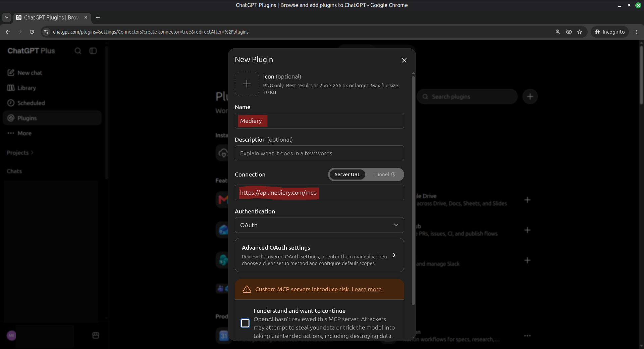Bookmark this page with star icon
The image size is (644, 349).
click(580, 32)
